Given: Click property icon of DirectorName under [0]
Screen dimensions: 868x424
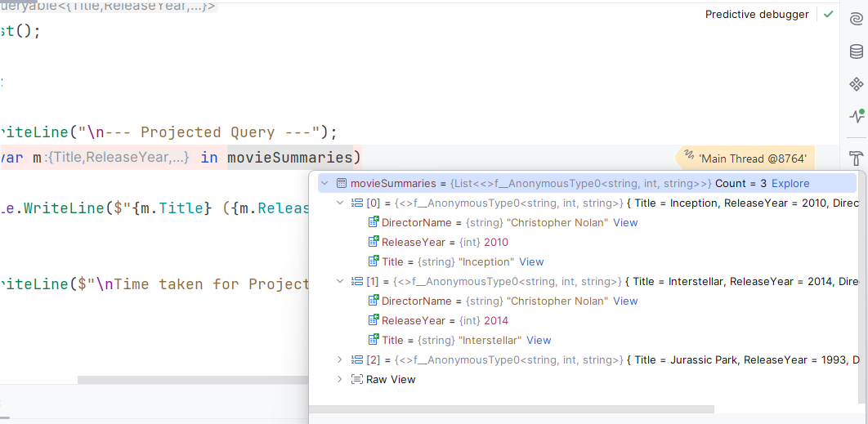Looking at the screenshot, I should (x=374, y=222).
